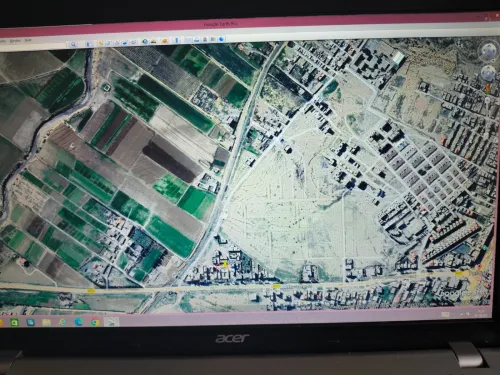Image resolution: width=500 pixels, height=375 pixels.
Task: Open the Add (Ajouter) menu
Action: [15, 41]
